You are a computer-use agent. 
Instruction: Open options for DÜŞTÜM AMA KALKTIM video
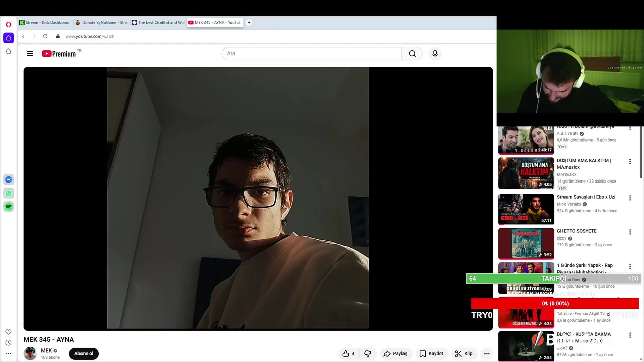(630, 162)
